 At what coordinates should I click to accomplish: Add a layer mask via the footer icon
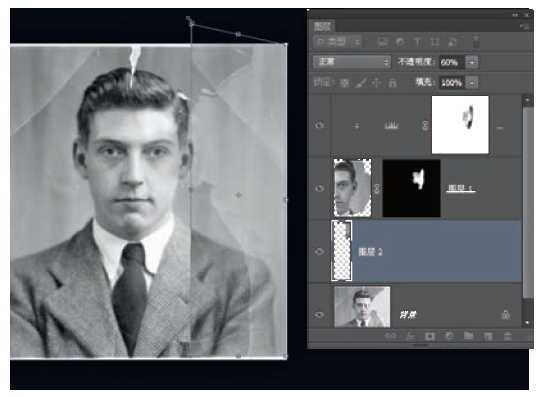[x=429, y=336]
